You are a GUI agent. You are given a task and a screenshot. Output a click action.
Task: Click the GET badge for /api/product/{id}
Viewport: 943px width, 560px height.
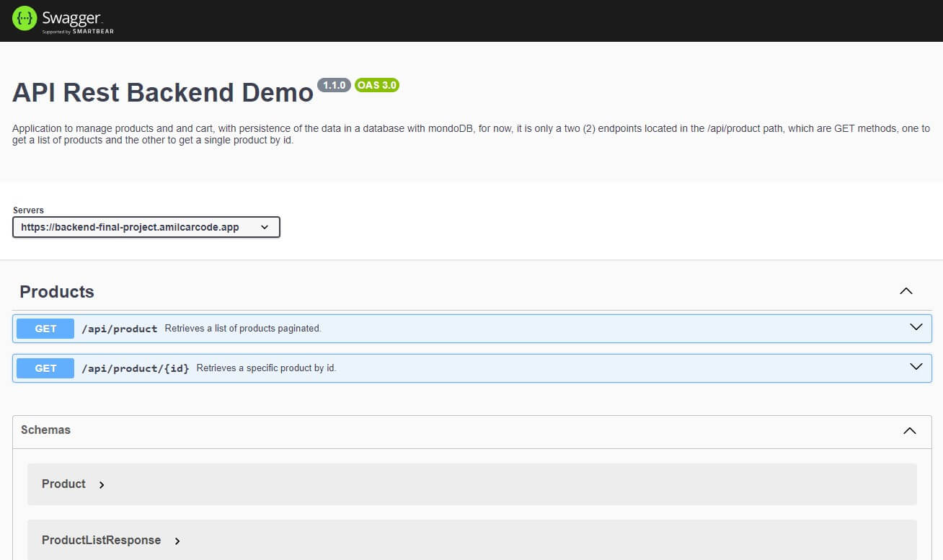tap(45, 368)
